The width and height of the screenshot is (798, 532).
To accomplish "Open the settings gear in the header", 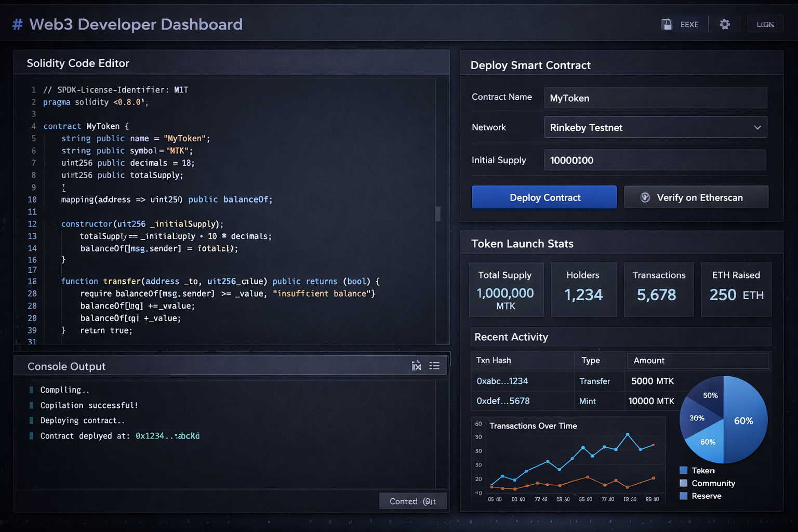I will (725, 24).
